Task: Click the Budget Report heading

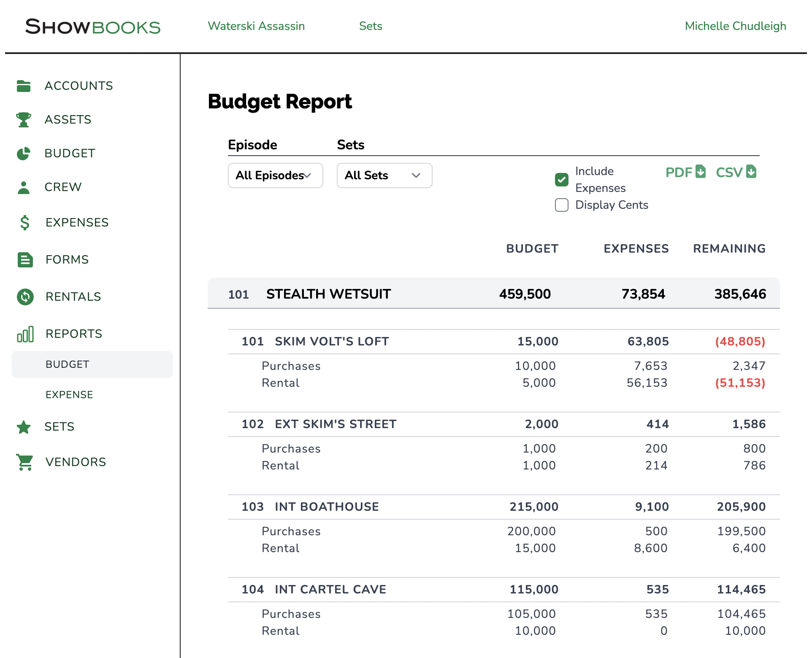Action: [280, 102]
